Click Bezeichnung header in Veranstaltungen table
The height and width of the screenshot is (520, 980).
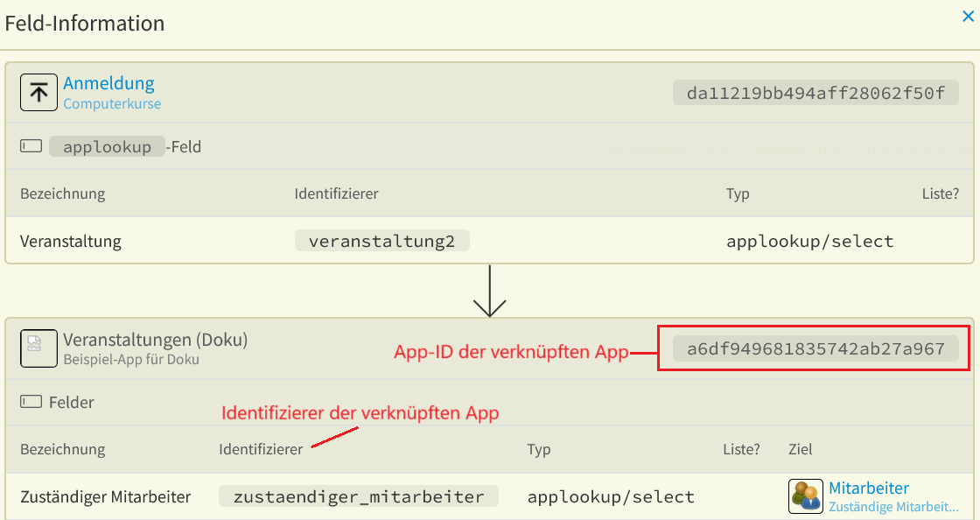(x=62, y=449)
